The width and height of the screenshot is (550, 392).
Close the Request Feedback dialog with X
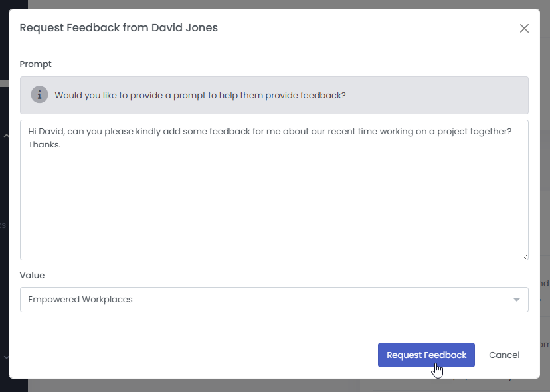click(524, 28)
